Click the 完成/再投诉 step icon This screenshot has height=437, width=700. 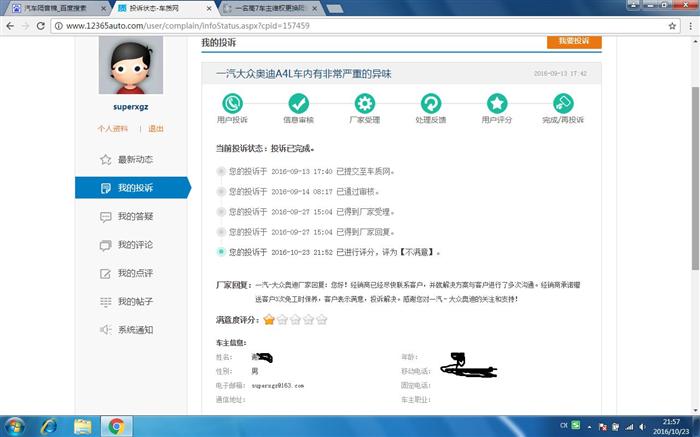pos(563,103)
